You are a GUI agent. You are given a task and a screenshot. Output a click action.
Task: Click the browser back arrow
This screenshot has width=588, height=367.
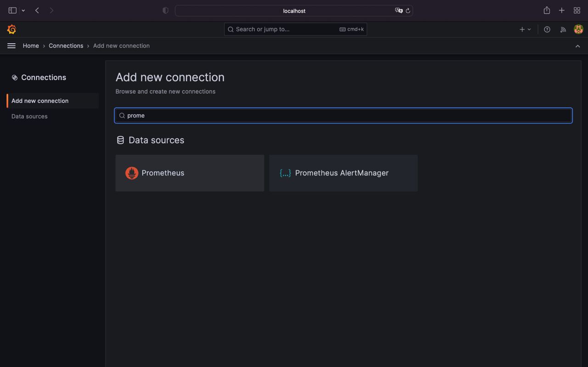click(x=37, y=10)
